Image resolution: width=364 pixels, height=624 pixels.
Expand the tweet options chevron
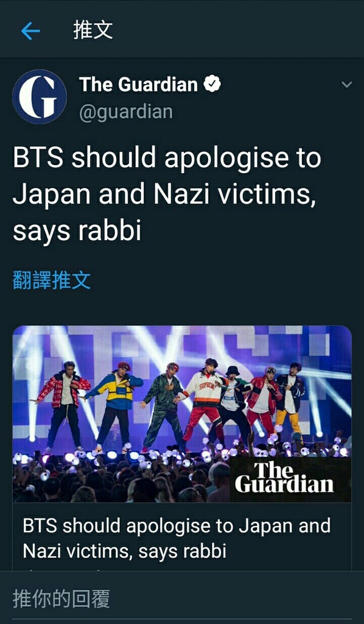346,84
